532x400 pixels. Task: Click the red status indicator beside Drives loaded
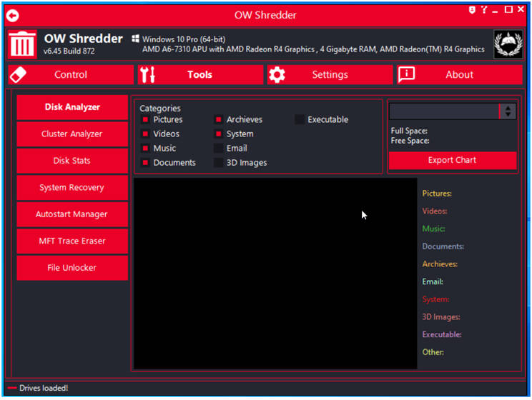click(x=12, y=388)
